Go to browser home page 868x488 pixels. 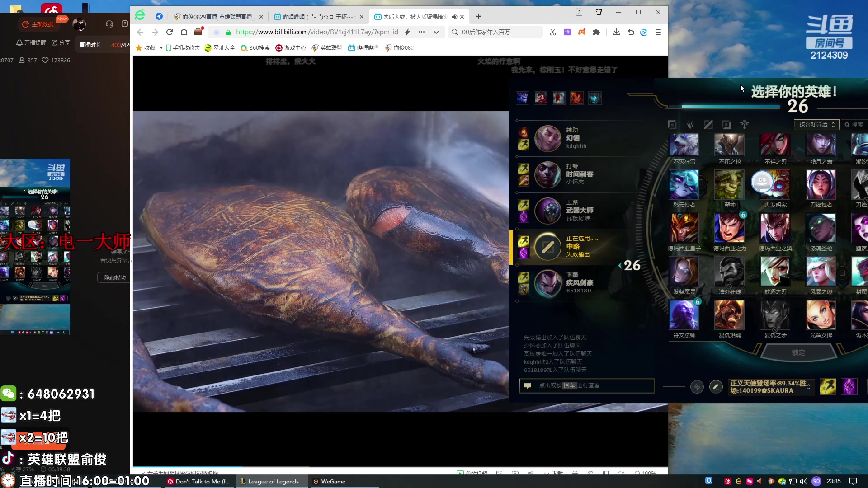(184, 32)
